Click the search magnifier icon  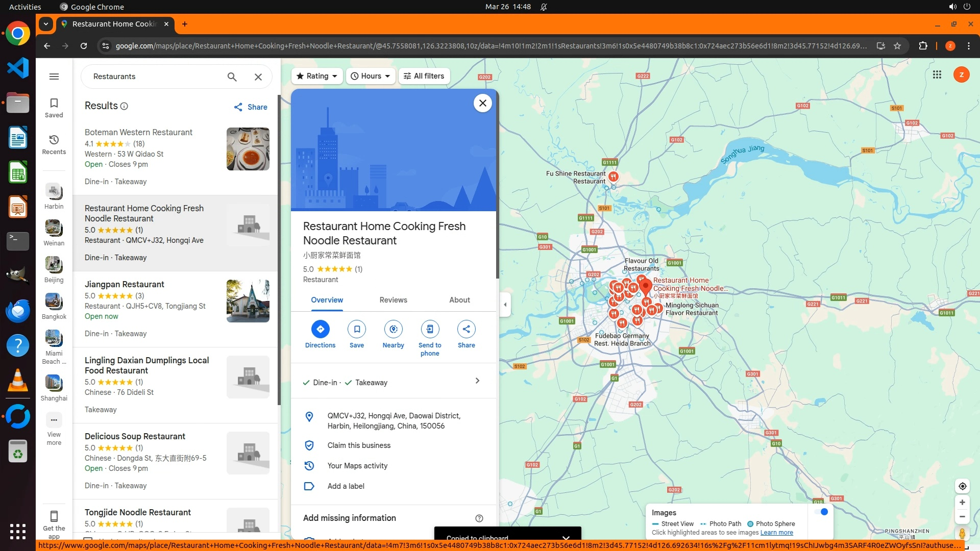point(232,77)
